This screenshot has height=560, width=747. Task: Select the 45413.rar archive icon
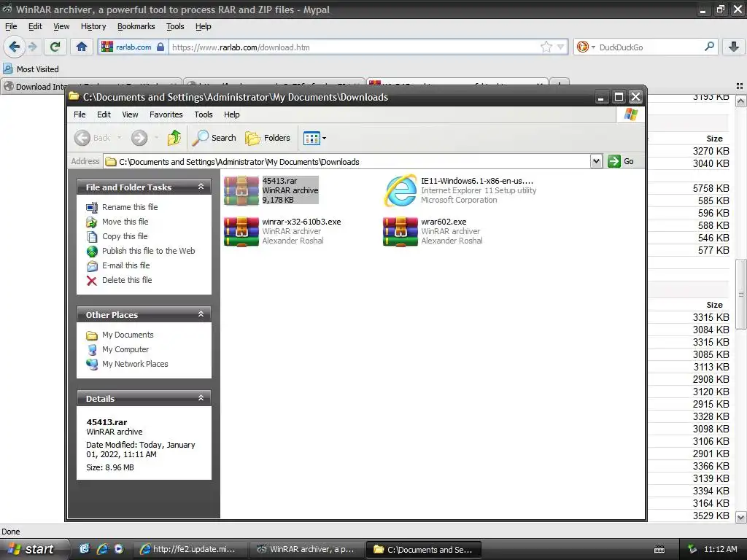(x=241, y=190)
